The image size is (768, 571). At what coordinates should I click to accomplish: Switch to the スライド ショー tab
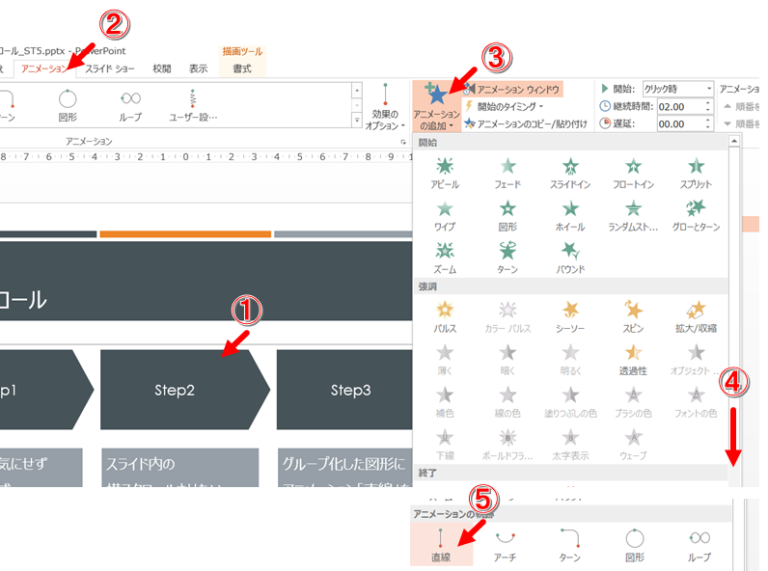point(110,68)
